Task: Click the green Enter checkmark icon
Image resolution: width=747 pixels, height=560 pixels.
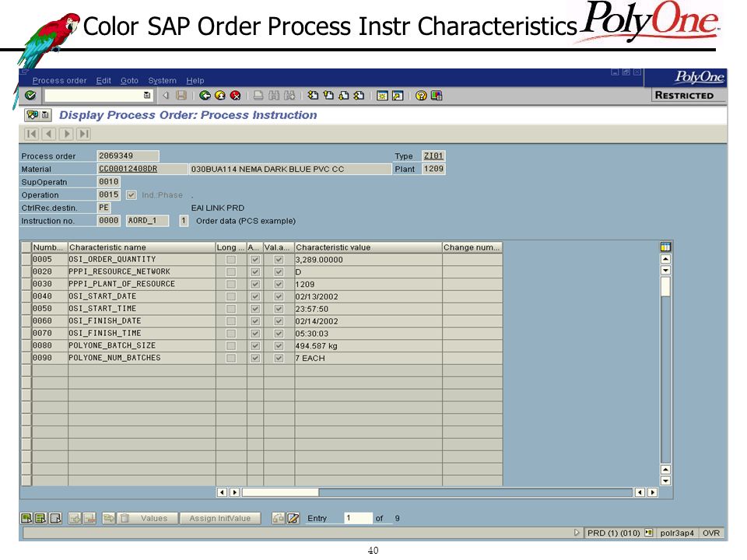Action: [x=30, y=95]
